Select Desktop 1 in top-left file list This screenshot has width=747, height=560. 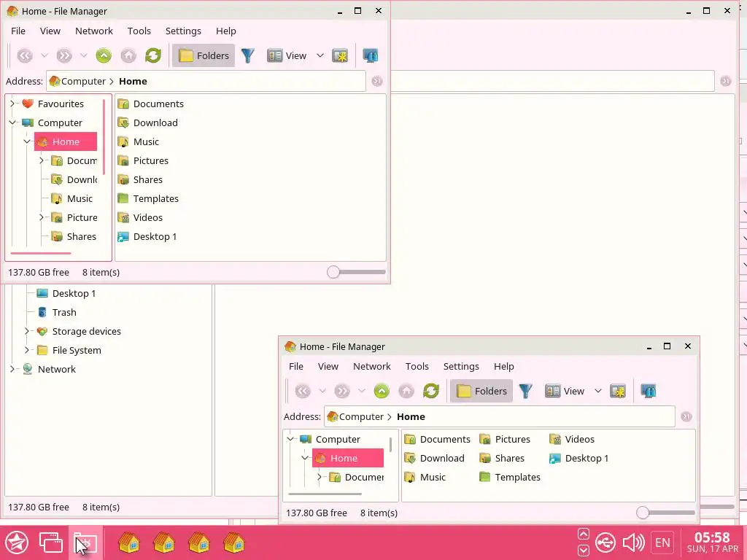tap(147, 237)
